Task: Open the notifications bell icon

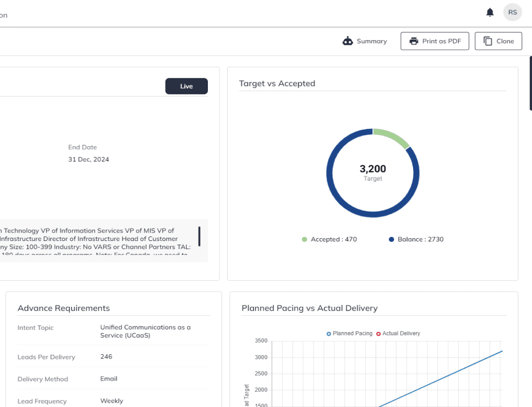Action: point(489,12)
